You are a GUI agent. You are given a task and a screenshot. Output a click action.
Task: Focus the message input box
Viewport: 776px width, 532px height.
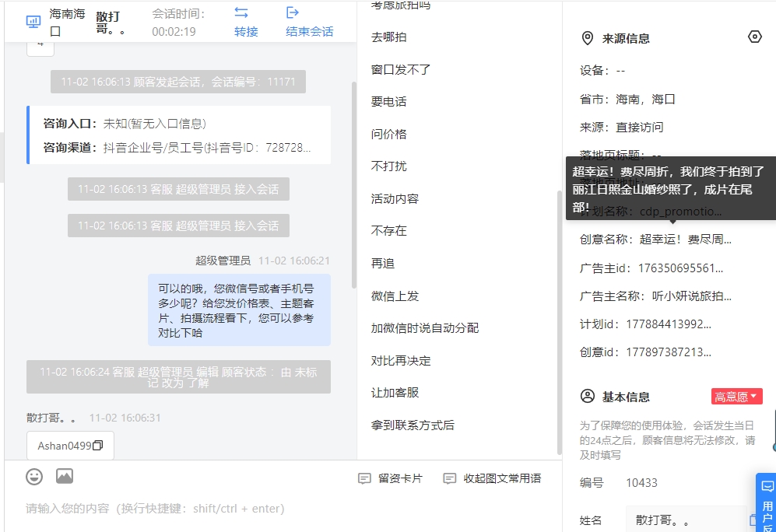tap(283, 508)
